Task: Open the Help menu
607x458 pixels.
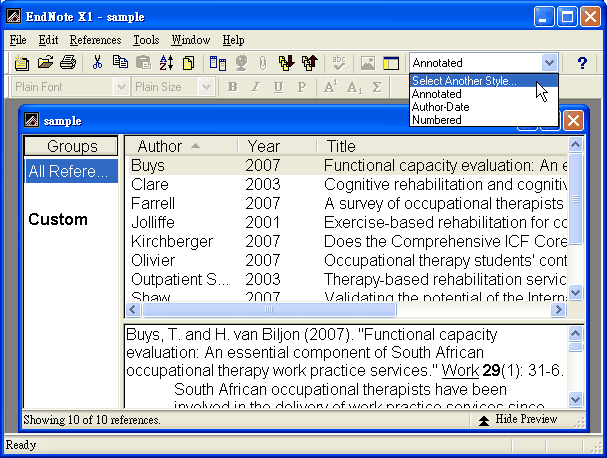Action: [x=233, y=40]
